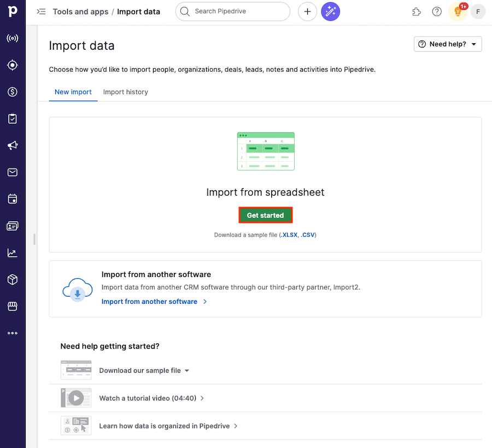Viewport: 492px width, 448px height.
Task: Open integrations via the puzzle piece icon
Action: click(417, 11)
